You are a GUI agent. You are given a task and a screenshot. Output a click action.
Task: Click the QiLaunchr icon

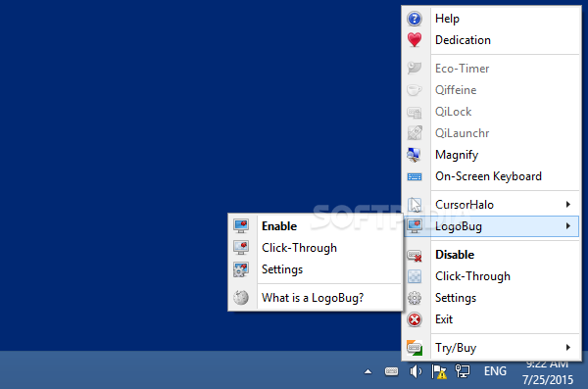[x=415, y=133]
